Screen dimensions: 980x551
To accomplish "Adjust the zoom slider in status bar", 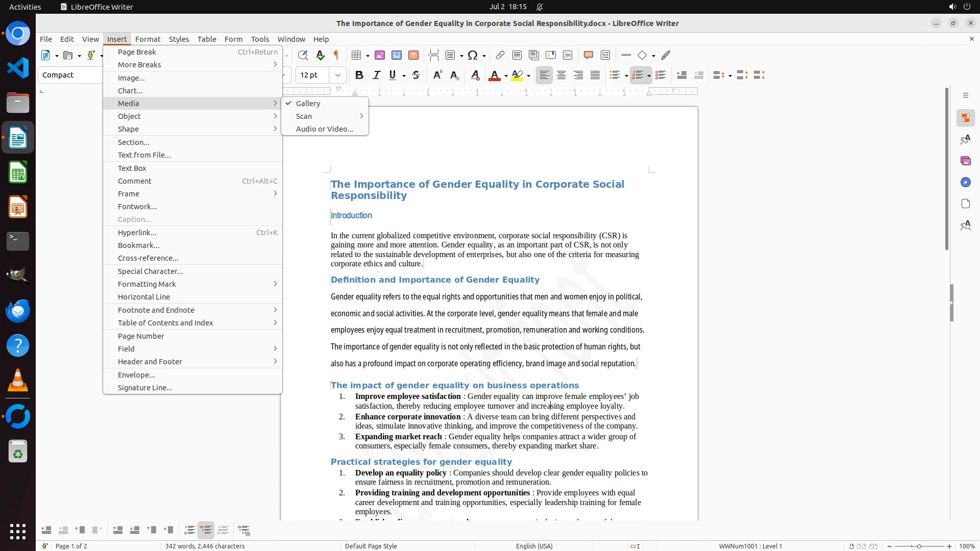I will [919, 546].
